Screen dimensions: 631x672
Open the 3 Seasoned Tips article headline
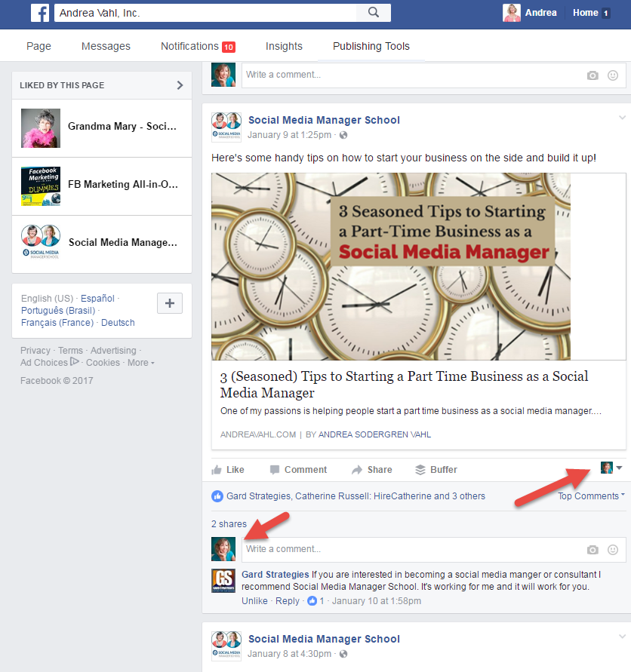[x=404, y=385]
